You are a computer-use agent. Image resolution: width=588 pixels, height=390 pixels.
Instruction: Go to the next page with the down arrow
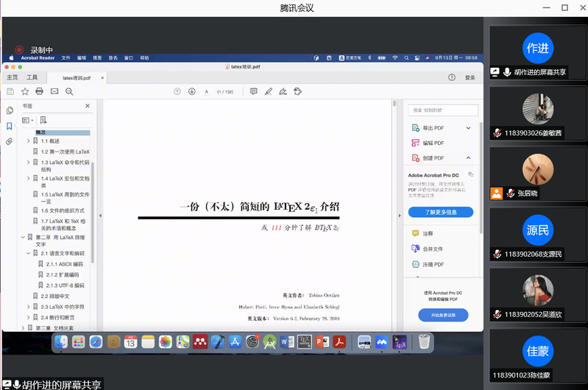(x=191, y=91)
